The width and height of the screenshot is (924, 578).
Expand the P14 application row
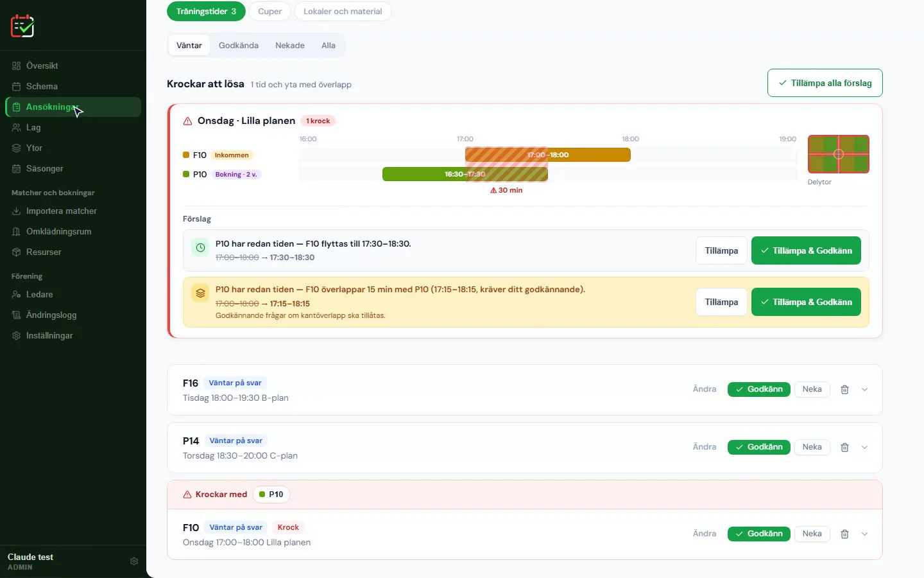[864, 447]
